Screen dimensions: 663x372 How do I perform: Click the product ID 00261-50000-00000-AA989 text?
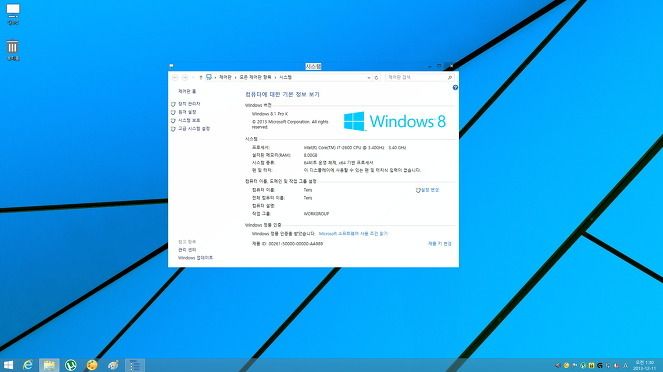[296, 244]
